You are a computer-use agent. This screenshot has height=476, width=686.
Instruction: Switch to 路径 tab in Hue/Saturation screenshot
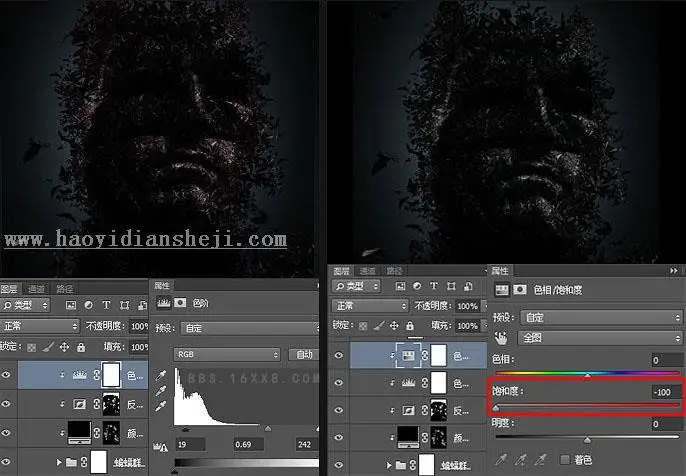(394, 271)
